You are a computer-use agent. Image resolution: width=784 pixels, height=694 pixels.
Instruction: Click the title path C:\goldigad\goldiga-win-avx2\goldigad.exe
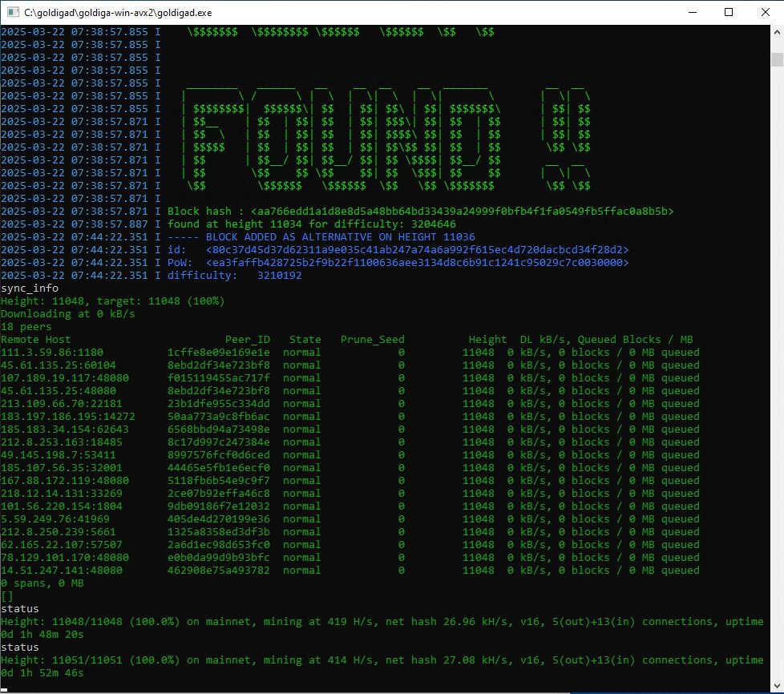click(x=118, y=13)
